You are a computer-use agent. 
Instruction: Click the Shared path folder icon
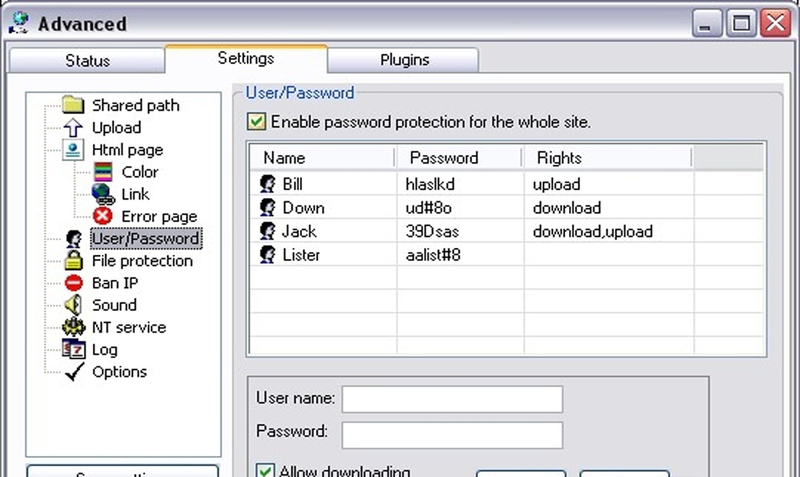[73, 105]
